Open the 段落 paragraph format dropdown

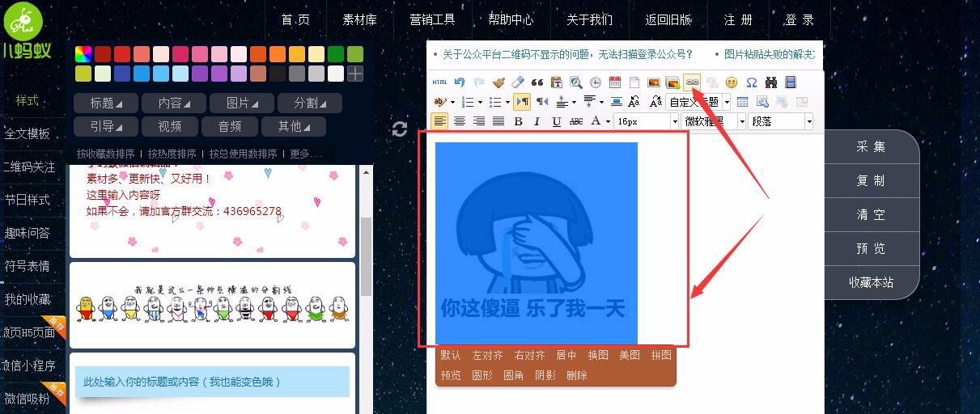(x=781, y=121)
